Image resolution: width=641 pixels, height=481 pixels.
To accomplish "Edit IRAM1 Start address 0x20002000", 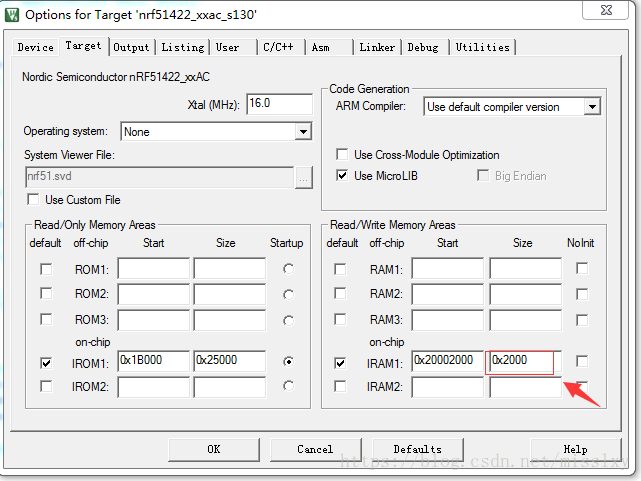I will [x=448, y=361].
